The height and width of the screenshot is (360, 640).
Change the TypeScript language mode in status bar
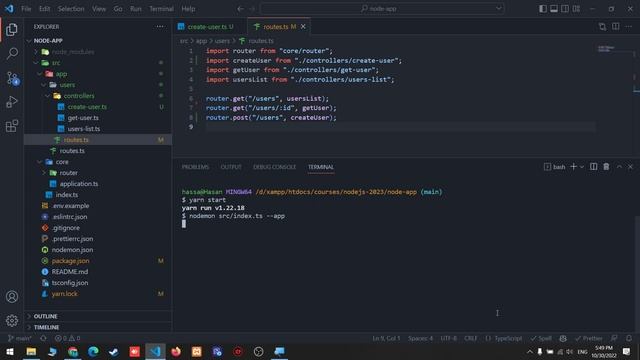click(x=508, y=338)
